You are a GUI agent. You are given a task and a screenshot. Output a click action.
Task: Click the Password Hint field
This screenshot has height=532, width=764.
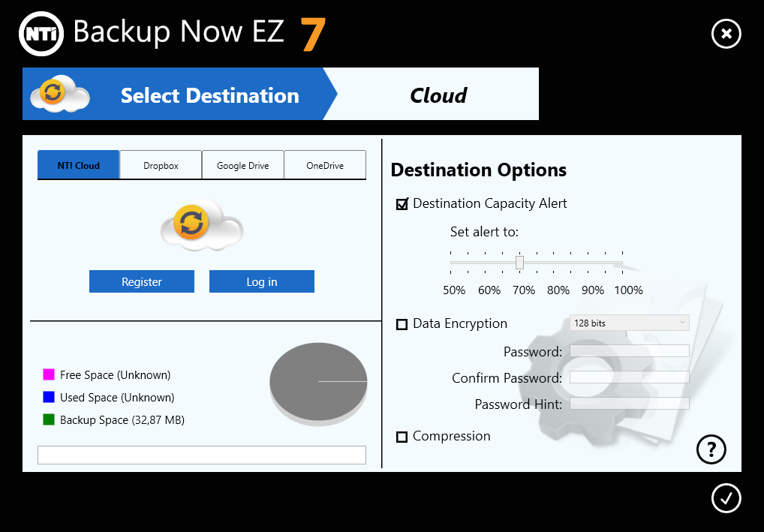(629, 404)
